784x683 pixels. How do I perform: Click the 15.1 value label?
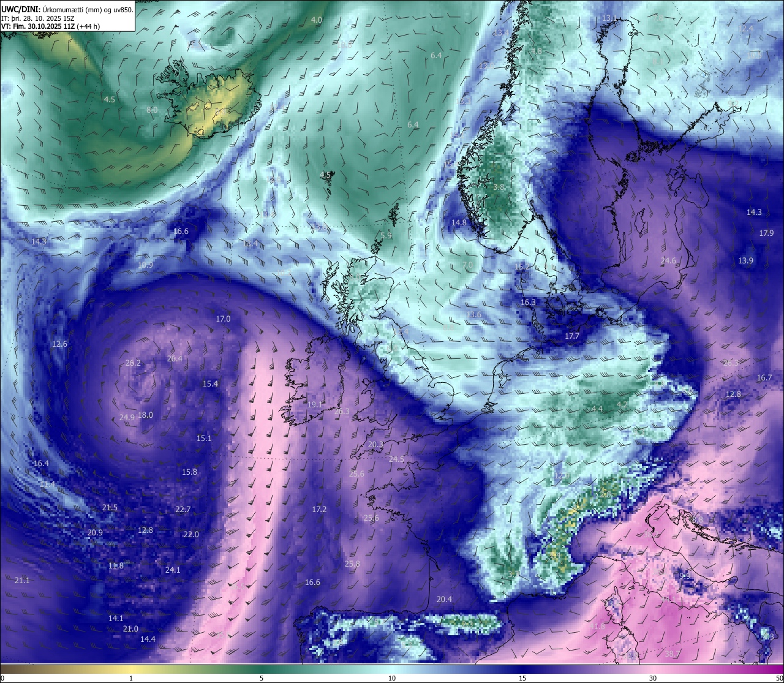(x=204, y=439)
